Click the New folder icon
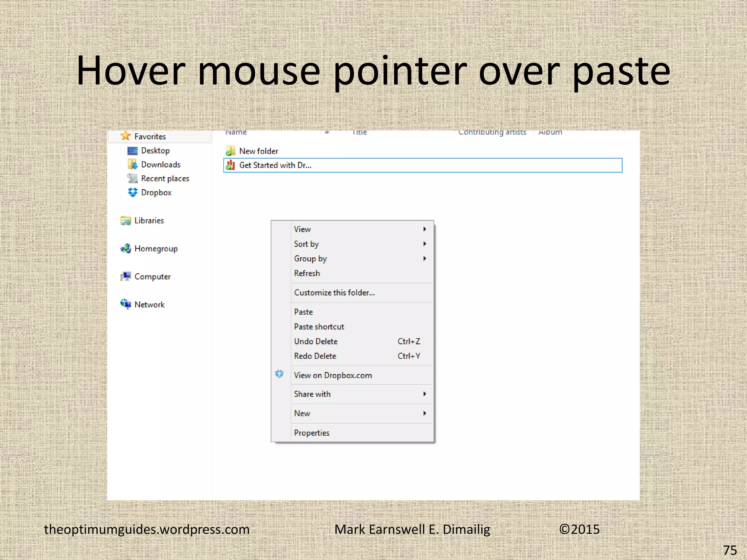The height and width of the screenshot is (560, 747). pyautogui.click(x=230, y=151)
